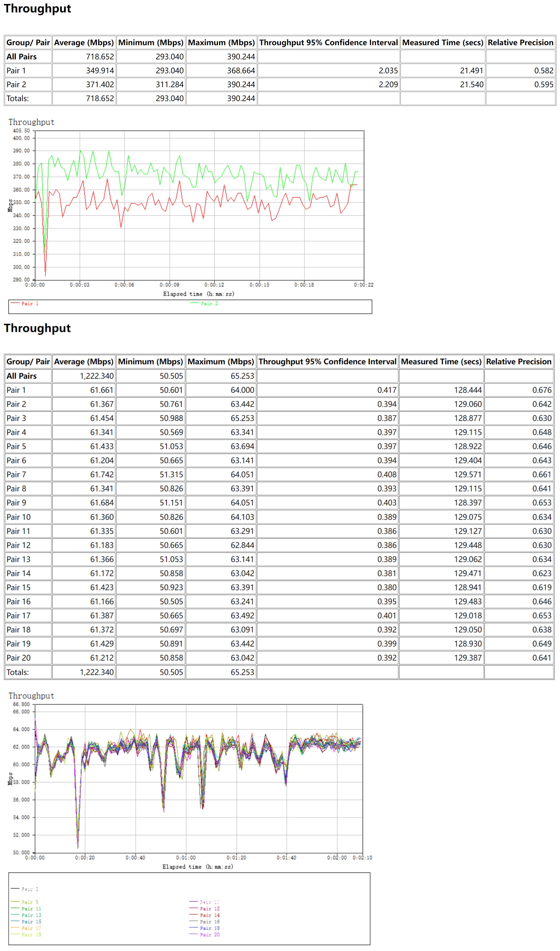Select average value 61.742
Screen dimensions: 560x951
click(102, 475)
